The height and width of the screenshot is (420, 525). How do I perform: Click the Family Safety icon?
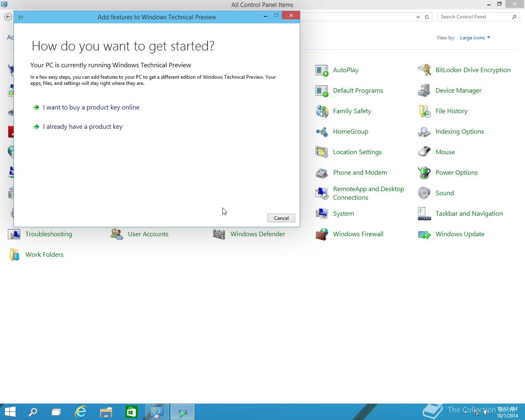pyautogui.click(x=322, y=111)
